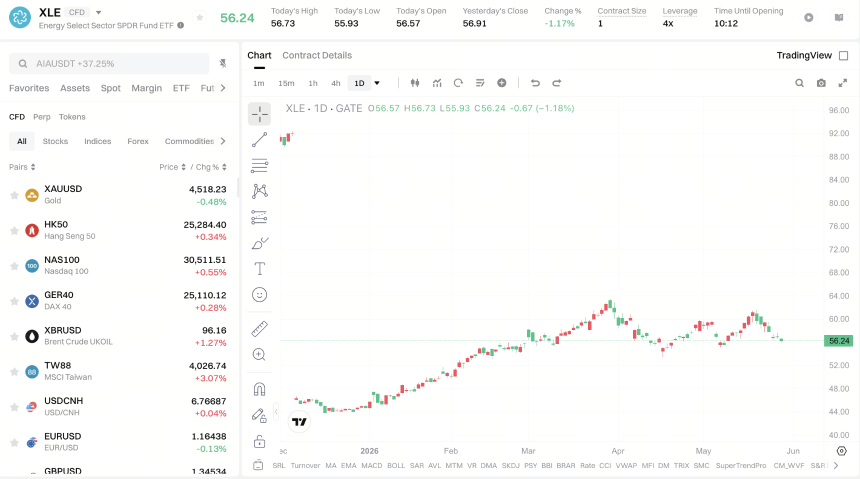This screenshot has width=860, height=479.
Task: Activate the zoom in tool
Action: click(x=259, y=354)
